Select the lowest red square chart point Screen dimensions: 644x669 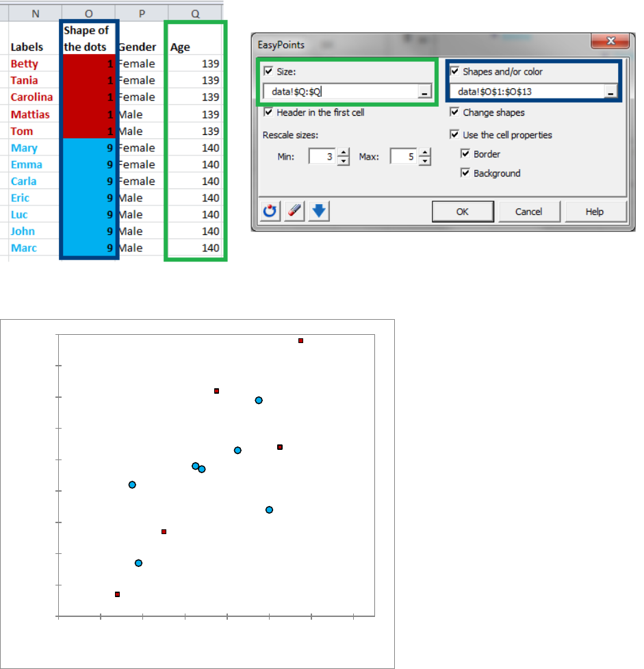117,594
